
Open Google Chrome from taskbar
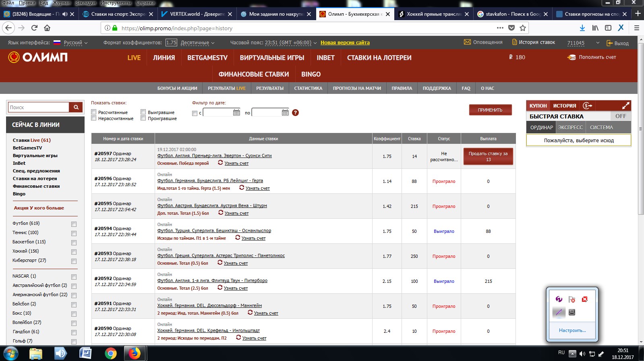[x=110, y=353]
